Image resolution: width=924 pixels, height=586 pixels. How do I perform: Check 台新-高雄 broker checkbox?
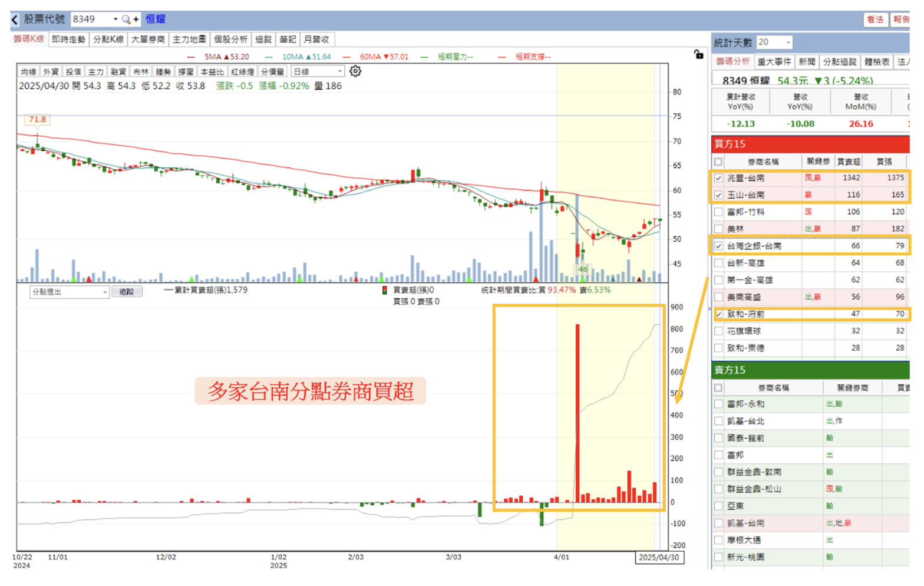tap(718, 263)
